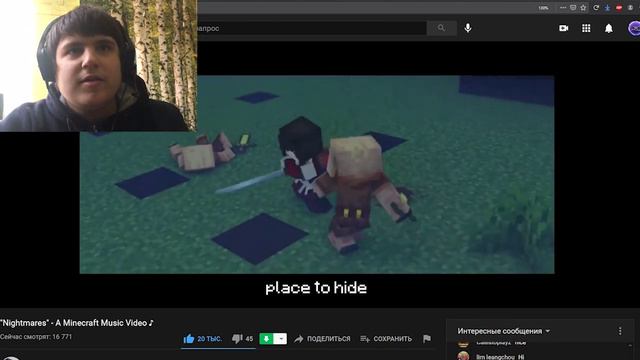The height and width of the screenshot is (360, 640).
Task: Click the green download arrow button
Action: click(267, 339)
